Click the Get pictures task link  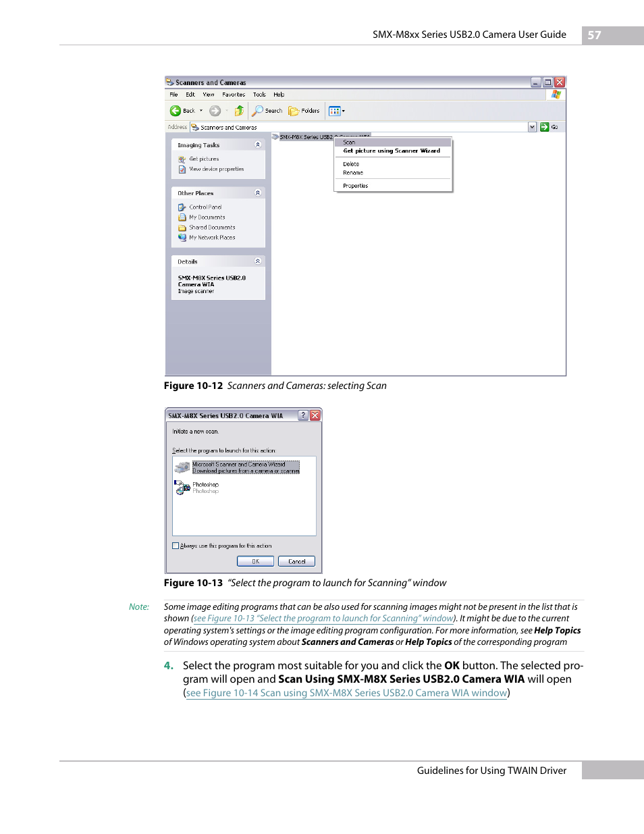tap(204, 159)
